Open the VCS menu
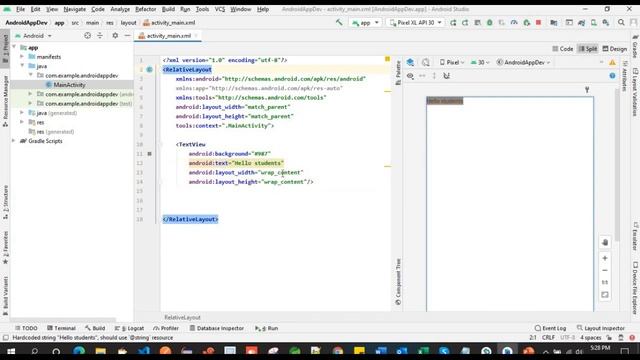This screenshot has height=360, width=640. 220,9
